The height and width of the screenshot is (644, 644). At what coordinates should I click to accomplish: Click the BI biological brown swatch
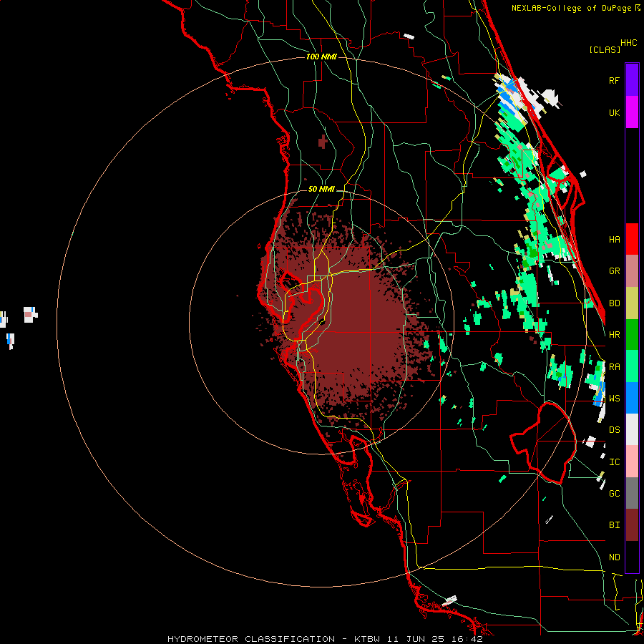coord(632,525)
